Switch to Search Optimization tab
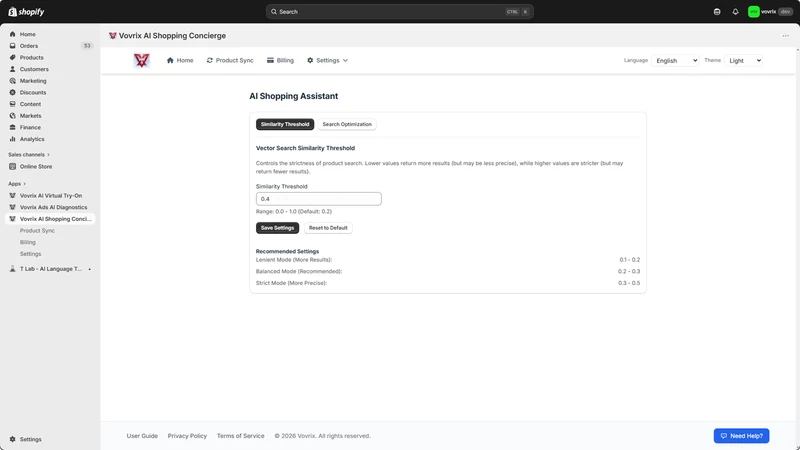 pyautogui.click(x=347, y=124)
